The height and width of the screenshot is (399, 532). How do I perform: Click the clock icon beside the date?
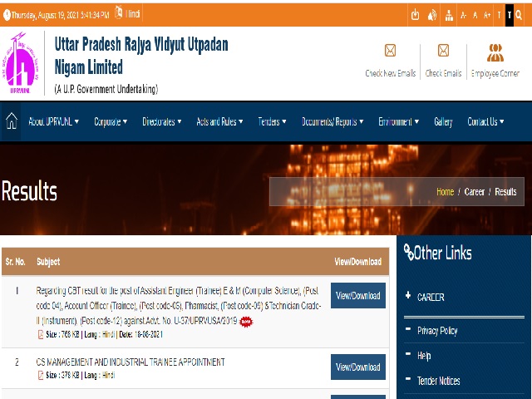tap(7, 15)
